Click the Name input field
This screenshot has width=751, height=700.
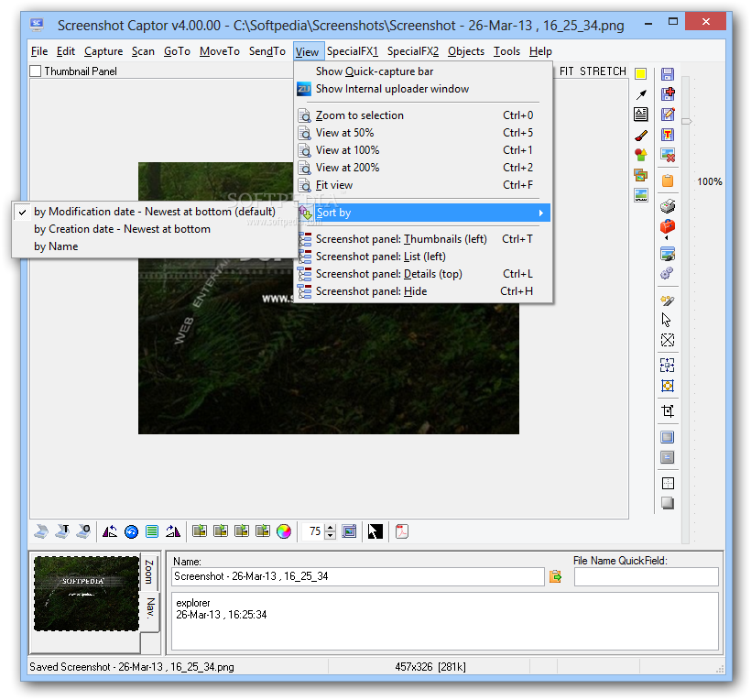tap(358, 576)
